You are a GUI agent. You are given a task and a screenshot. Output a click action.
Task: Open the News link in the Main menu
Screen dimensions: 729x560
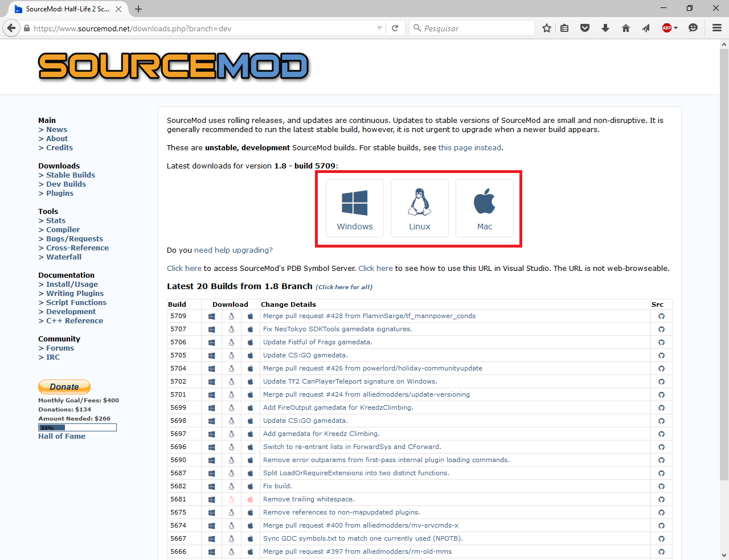[x=56, y=130]
